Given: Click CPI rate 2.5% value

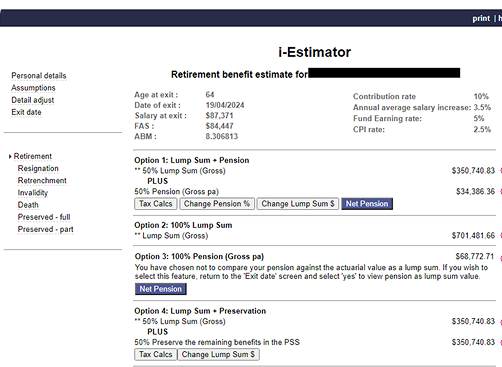Looking at the screenshot, I should pos(482,129).
